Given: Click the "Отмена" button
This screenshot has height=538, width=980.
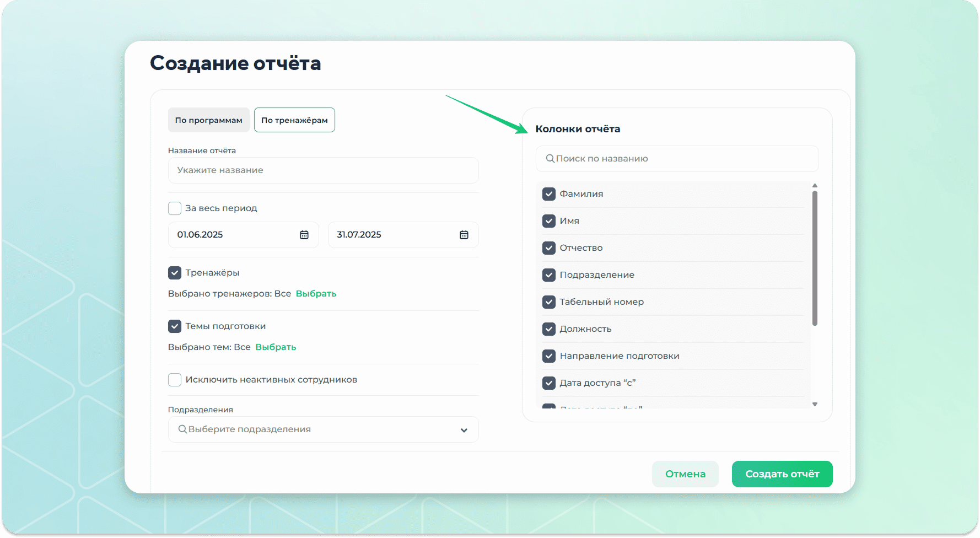Looking at the screenshot, I should point(685,474).
